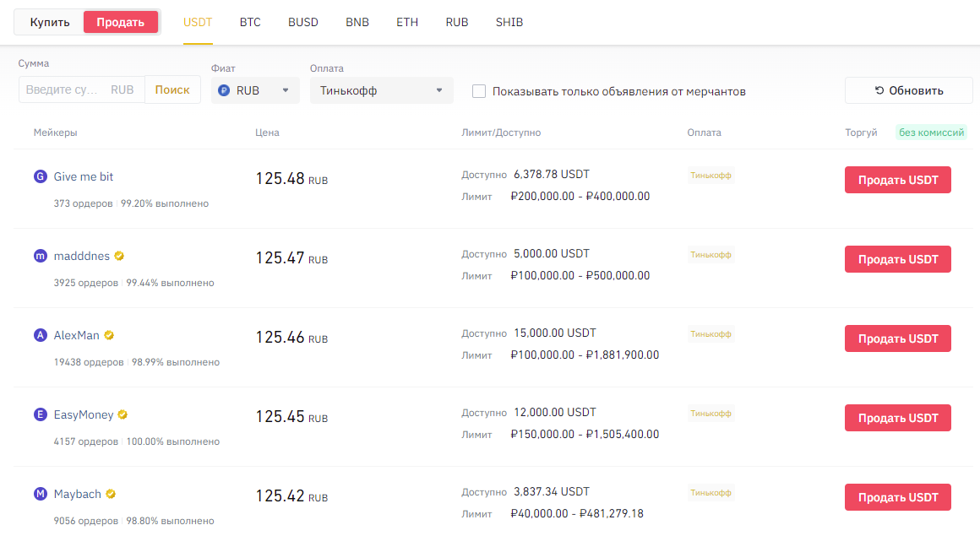Click Продать USDT for Give me bit
Image resolution: width=980 pixels, height=536 pixels.
(897, 180)
